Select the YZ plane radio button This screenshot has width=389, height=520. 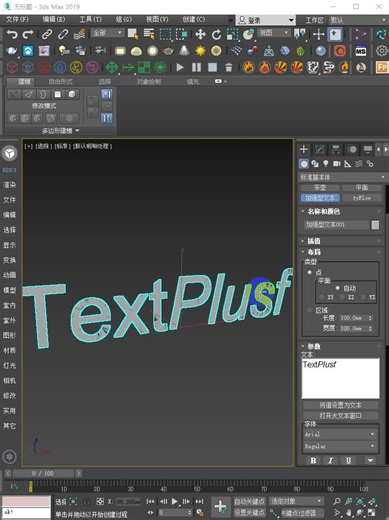tap(363, 297)
